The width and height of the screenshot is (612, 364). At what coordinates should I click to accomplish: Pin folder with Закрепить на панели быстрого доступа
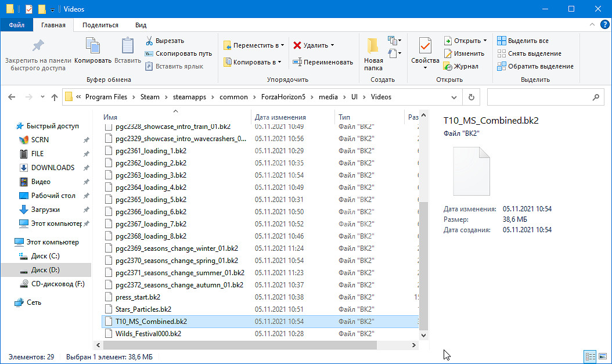pos(38,46)
